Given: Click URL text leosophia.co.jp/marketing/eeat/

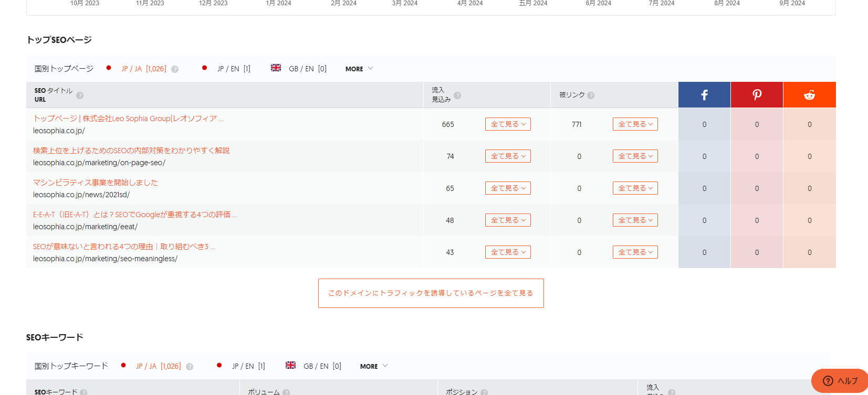Looking at the screenshot, I should click(85, 227).
